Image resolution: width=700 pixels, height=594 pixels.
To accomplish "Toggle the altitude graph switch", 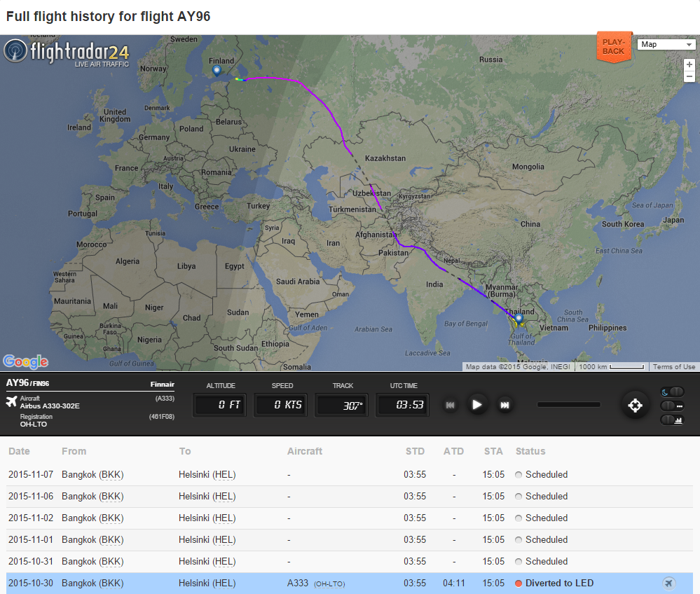I will (672, 420).
